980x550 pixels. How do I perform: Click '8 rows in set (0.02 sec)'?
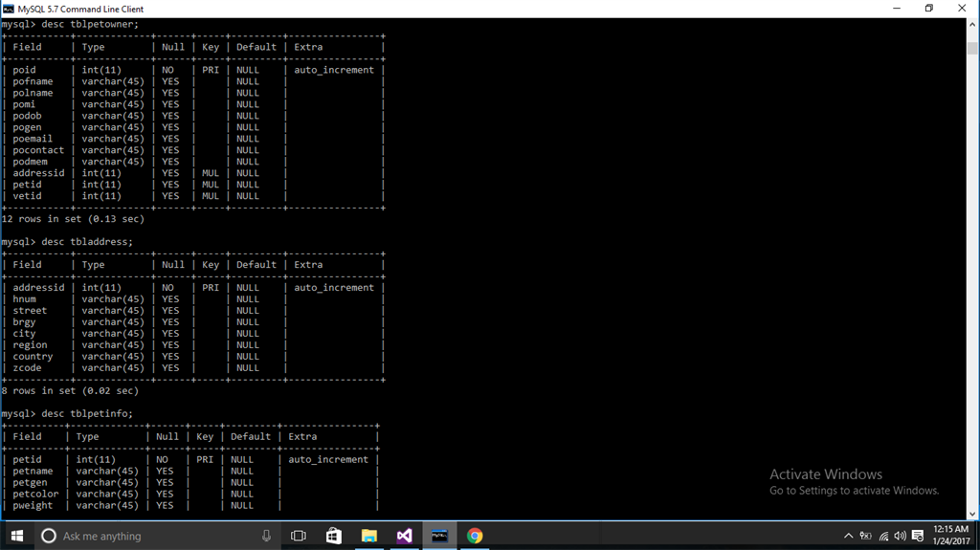click(x=70, y=390)
